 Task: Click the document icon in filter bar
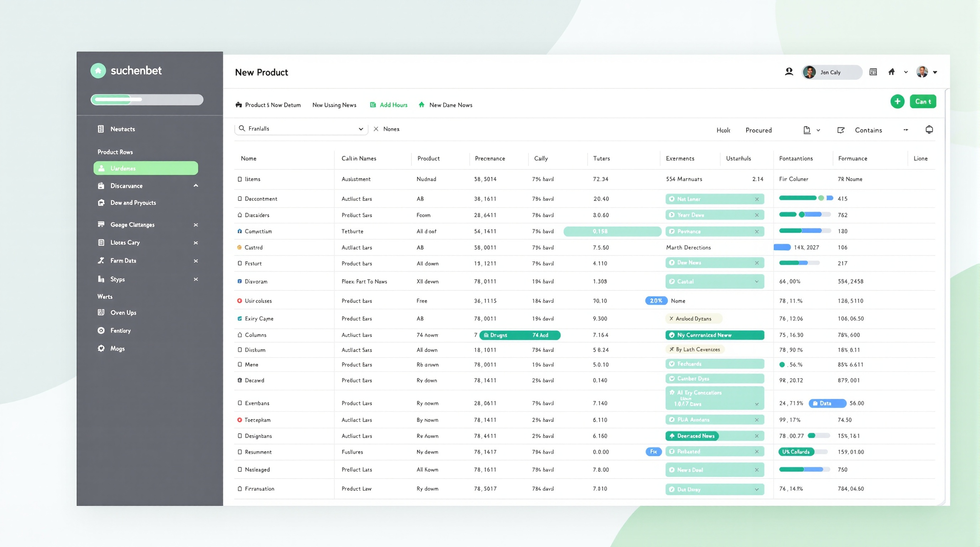tap(807, 130)
